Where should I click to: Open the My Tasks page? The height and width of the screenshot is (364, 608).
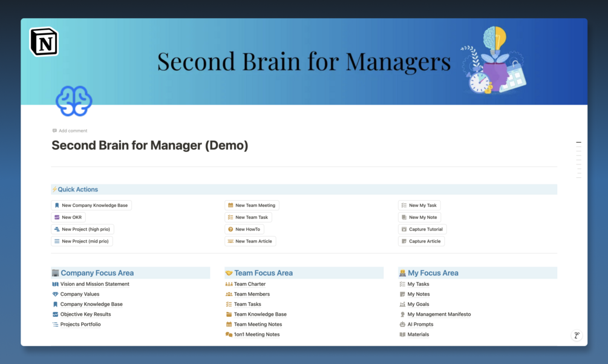coord(419,284)
